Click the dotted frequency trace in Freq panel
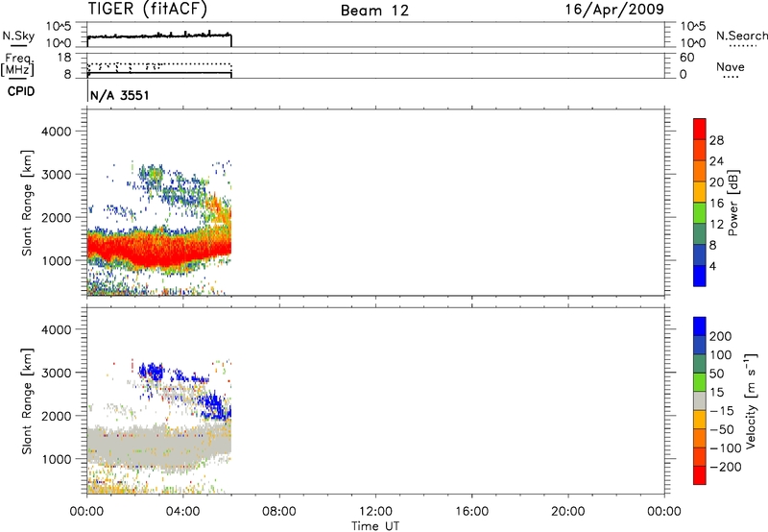 159,64
